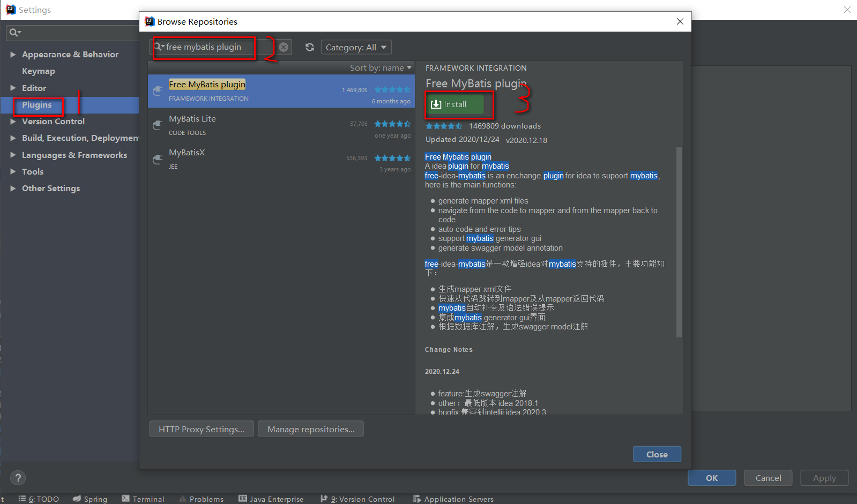Click the Free MyBatis plugin details title
This screenshot has height=504, width=857.
(x=476, y=84)
